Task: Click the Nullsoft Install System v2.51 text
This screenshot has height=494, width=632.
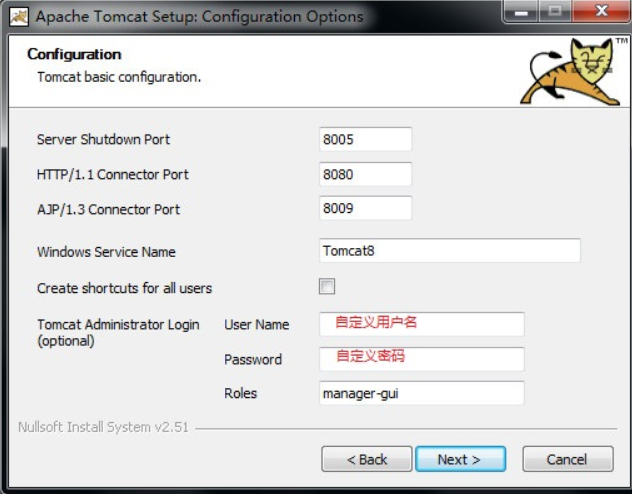Action: coord(103,427)
